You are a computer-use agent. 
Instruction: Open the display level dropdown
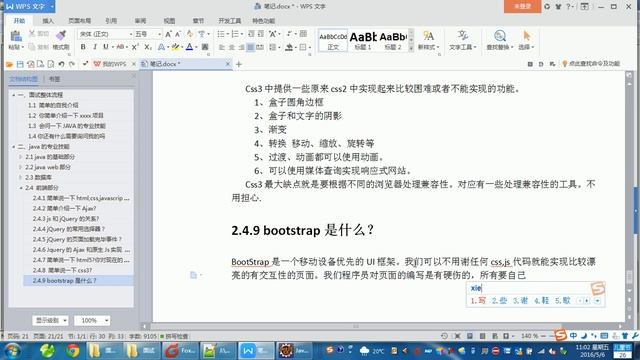50,320
